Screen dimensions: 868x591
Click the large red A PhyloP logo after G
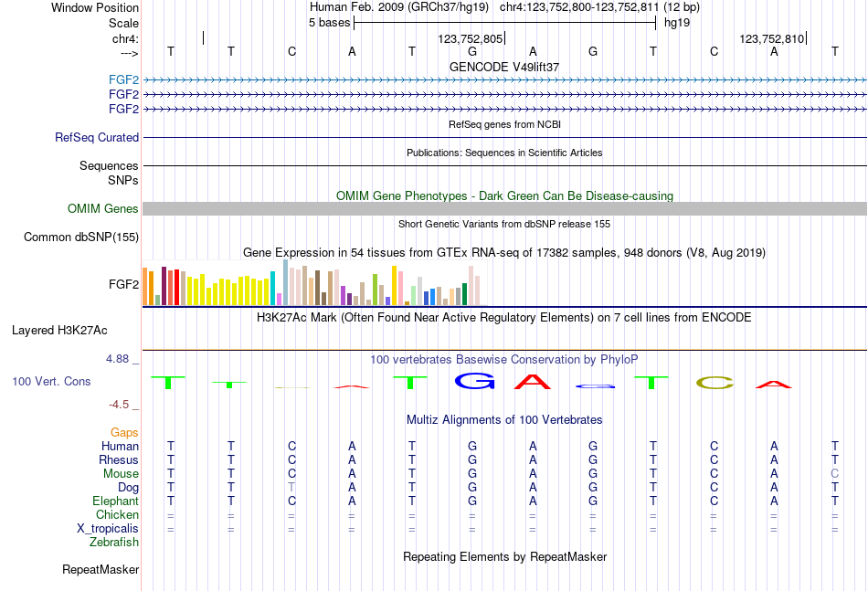(533, 381)
